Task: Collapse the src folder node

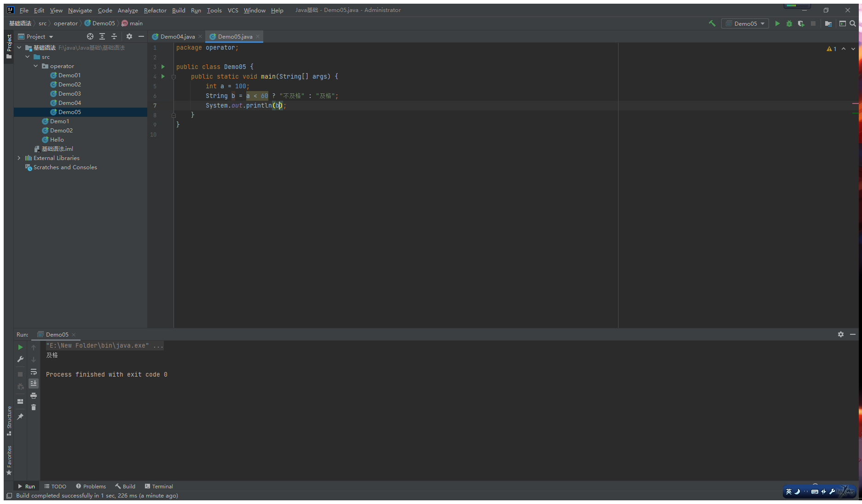Action: [28, 57]
